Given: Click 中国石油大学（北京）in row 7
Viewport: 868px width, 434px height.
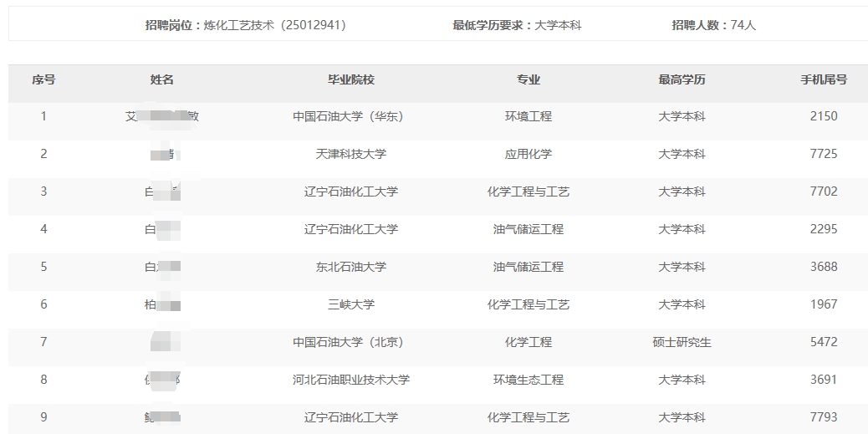Looking at the screenshot, I should click(x=351, y=342).
